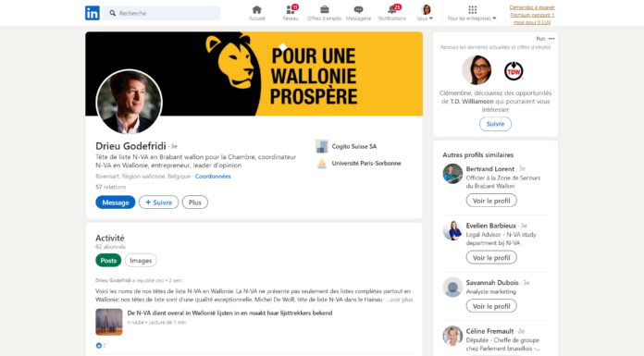Screen dimensions: 644x356
Task: Click the Cogito Suisse SA company logo
Action: click(322, 146)
